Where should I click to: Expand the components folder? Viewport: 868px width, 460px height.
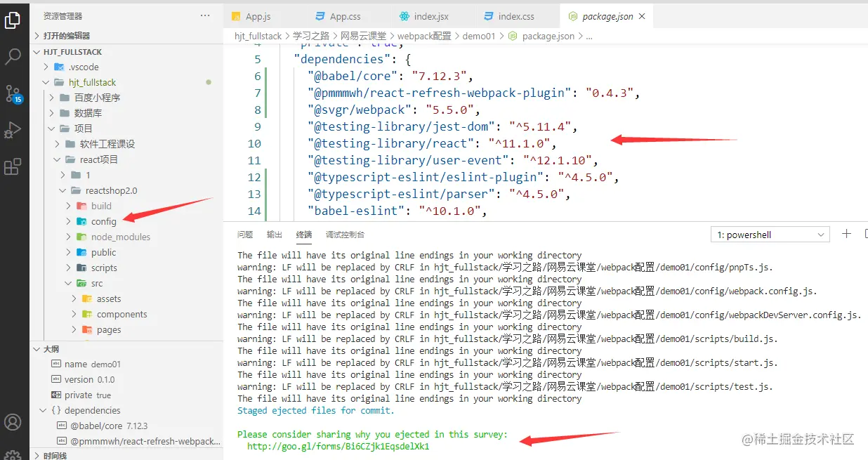pyautogui.click(x=127, y=314)
